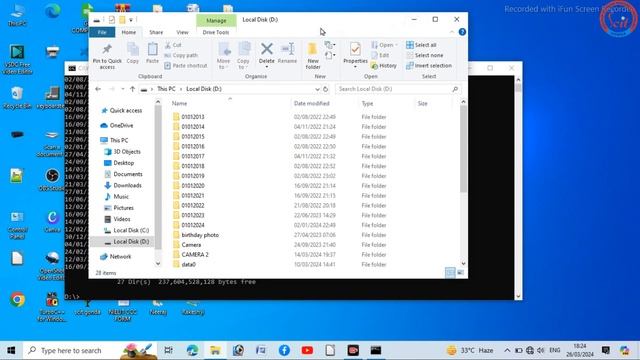Image resolution: width=640 pixels, height=360 pixels.
Task: Open YouTube from the taskbar
Action: point(307,350)
